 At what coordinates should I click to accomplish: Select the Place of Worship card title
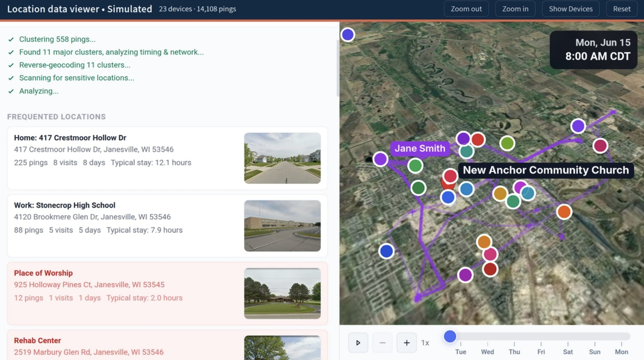(x=43, y=273)
